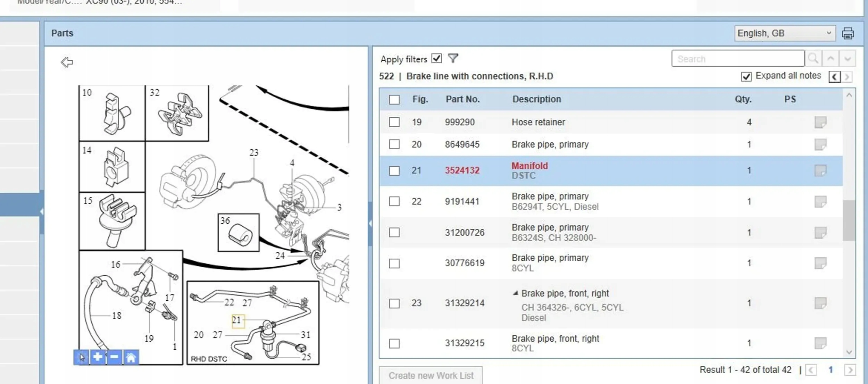
Task: Click the print icon
Action: (848, 33)
